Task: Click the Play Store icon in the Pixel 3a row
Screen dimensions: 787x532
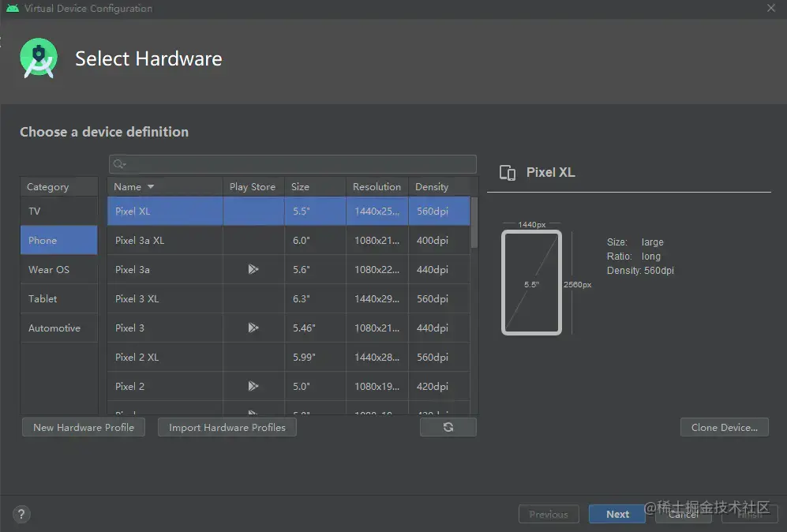Action: click(253, 269)
